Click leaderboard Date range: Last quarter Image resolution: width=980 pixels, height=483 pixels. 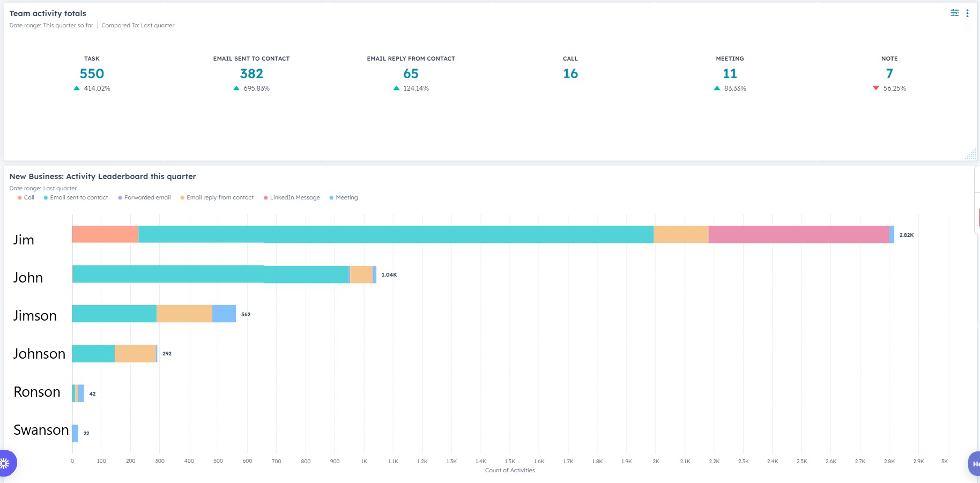(43, 189)
